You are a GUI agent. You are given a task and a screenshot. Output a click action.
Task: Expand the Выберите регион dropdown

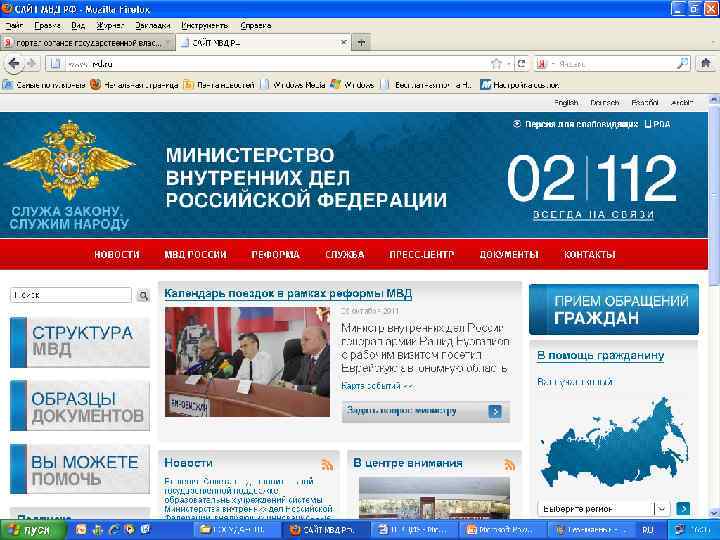pos(662,508)
